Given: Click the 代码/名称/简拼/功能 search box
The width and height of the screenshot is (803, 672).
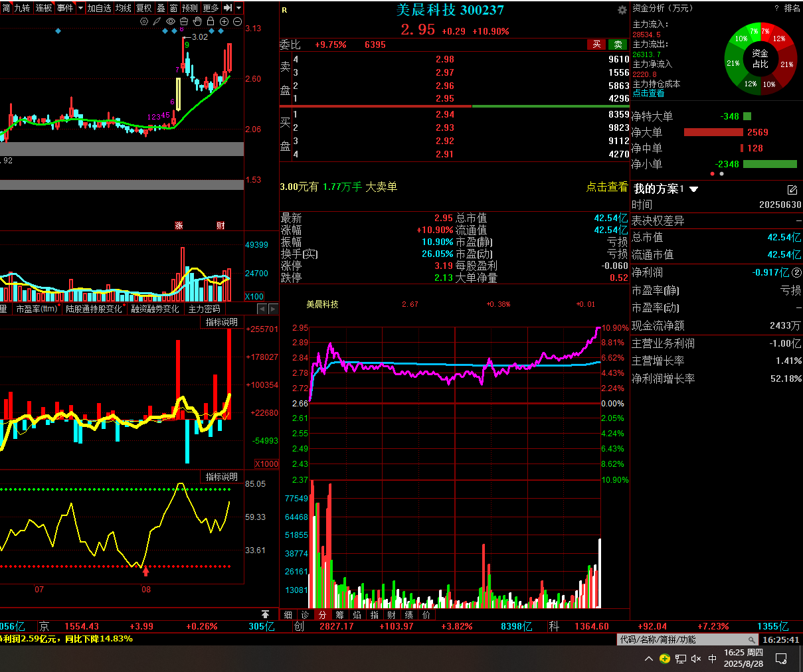Looking at the screenshot, I should pos(688,639).
